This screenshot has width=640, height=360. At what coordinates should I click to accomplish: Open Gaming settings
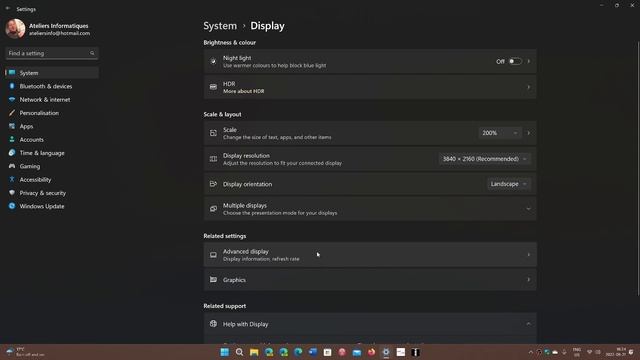tap(52, 167)
